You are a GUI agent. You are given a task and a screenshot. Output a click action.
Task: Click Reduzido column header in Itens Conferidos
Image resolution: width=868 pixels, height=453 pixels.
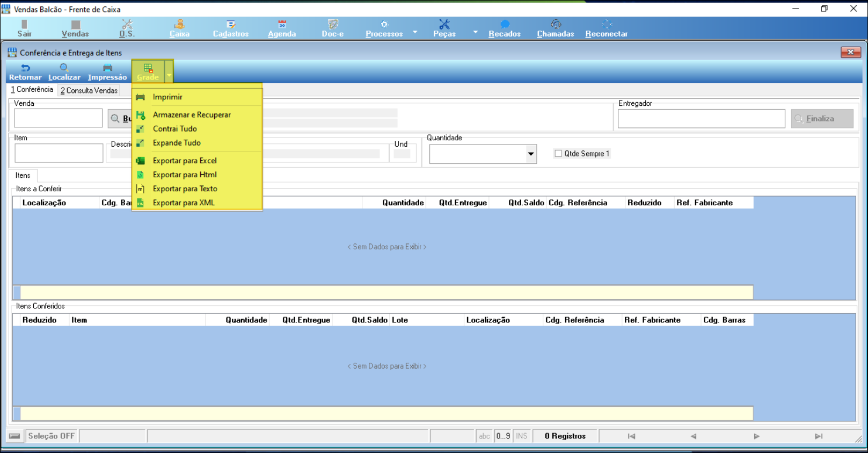click(44, 320)
